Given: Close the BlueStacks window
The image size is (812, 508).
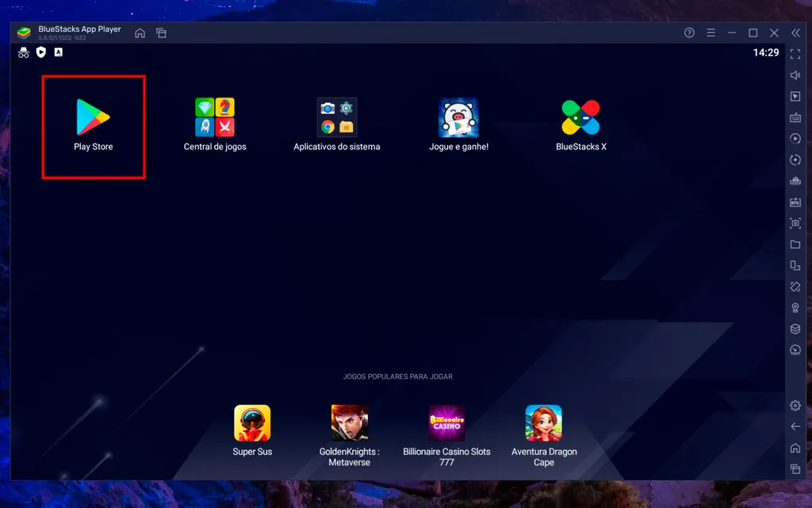Looking at the screenshot, I should [x=774, y=33].
